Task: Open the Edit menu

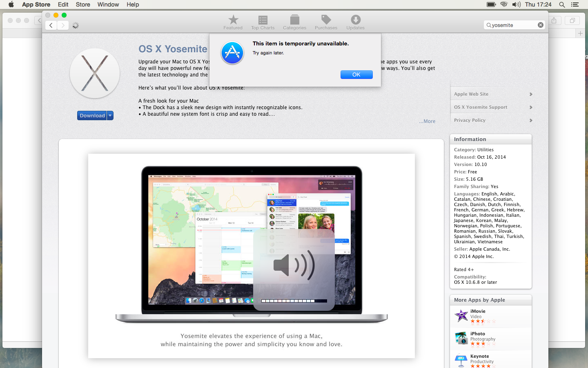Action: click(x=63, y=4)
